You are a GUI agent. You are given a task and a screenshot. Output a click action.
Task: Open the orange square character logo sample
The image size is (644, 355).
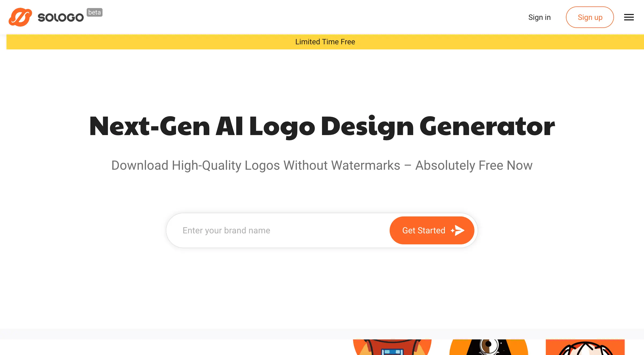tap(585, 347)
